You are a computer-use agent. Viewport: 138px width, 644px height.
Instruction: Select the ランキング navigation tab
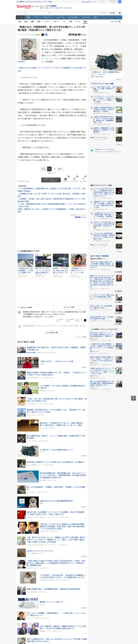(86, 17)
